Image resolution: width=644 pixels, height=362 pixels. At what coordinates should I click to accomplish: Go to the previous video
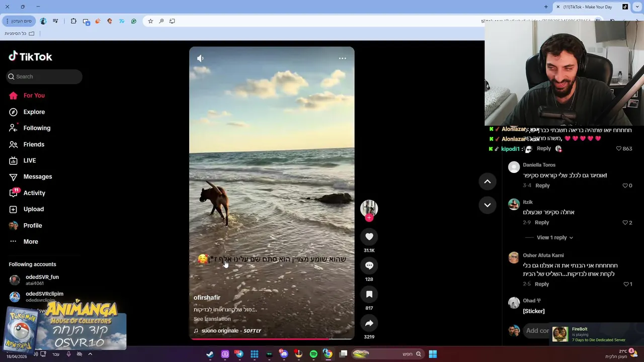point(488,182)
